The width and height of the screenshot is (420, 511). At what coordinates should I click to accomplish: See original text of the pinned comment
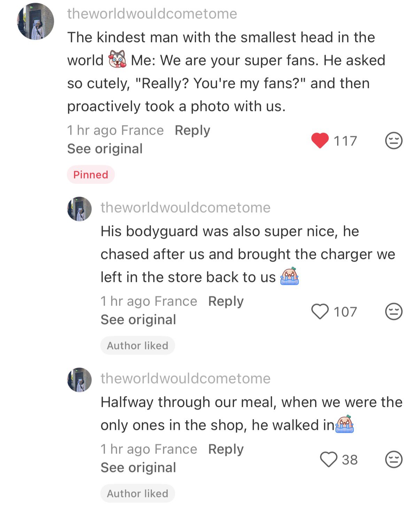click(105, 149)
